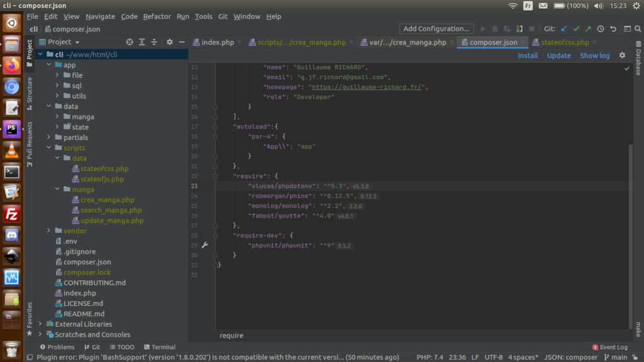Open Firefox from the dock
Image resolution: width=644 pixels, height=362 pixels.
11,65
